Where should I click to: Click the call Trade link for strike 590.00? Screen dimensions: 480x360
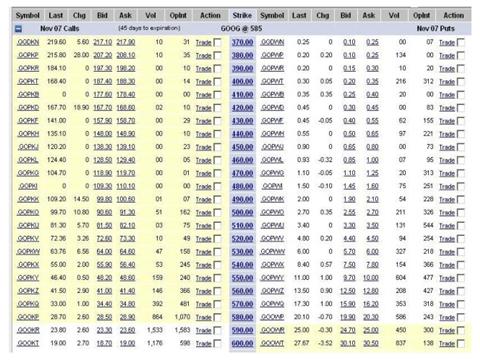pos(203,330)
